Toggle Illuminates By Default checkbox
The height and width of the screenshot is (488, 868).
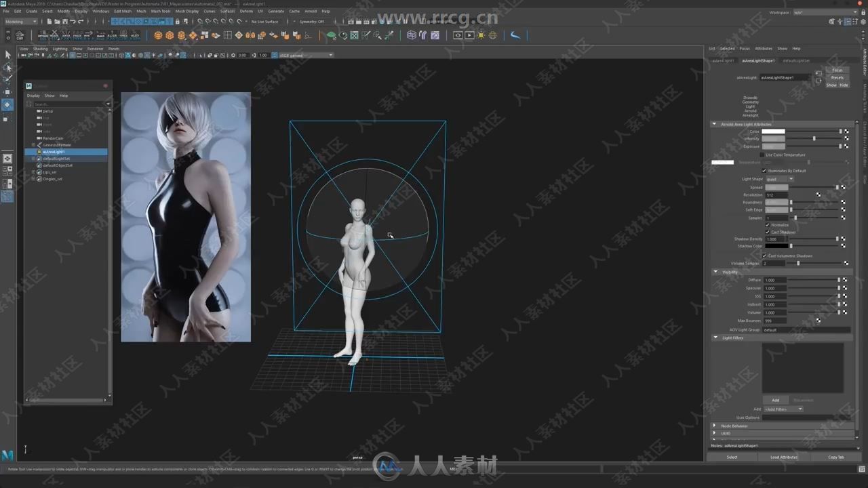point(764,171)
